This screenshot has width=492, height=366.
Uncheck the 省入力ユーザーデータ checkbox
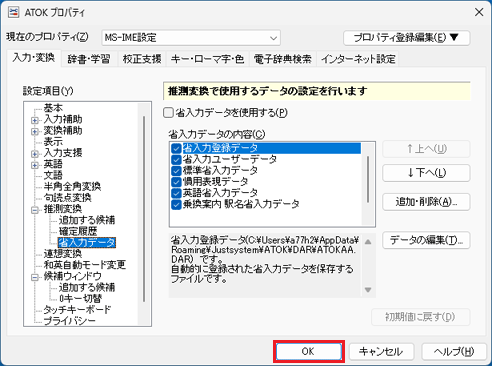click(176, 159)
